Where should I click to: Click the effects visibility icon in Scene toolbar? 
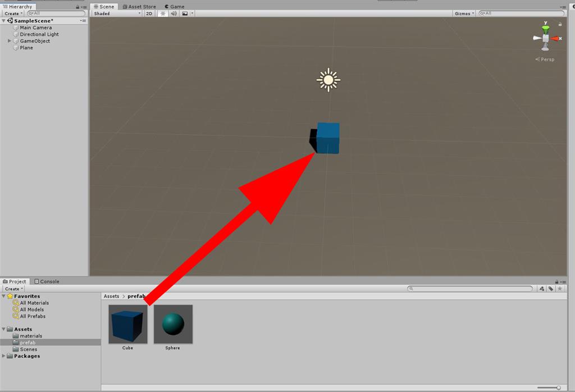pos(185,13)
